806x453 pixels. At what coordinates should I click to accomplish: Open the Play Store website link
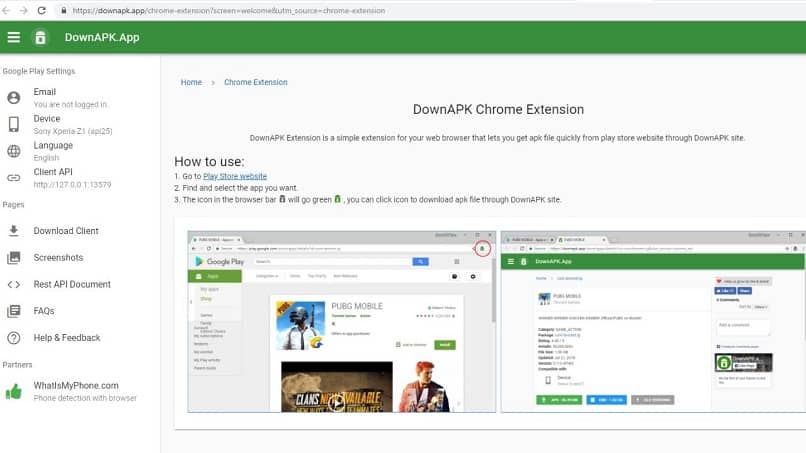pos(235,176)
